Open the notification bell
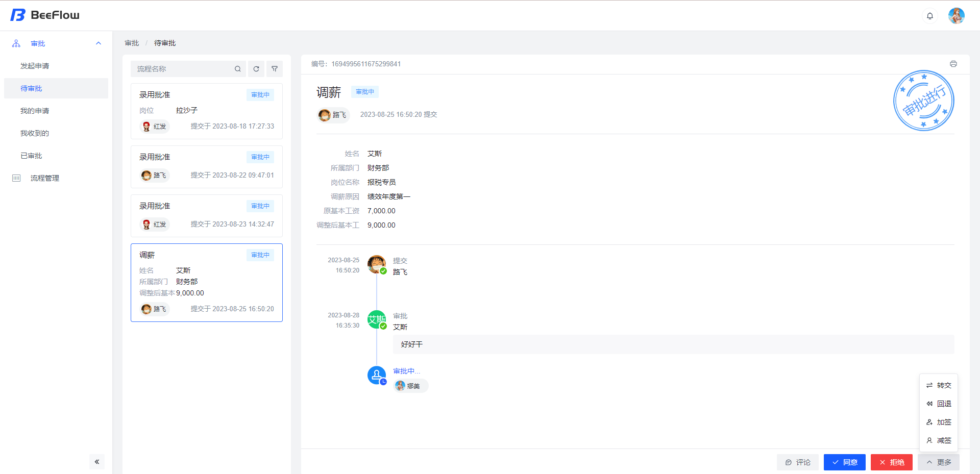The height and width of the screenshot is (474, 980). point(930,16)
